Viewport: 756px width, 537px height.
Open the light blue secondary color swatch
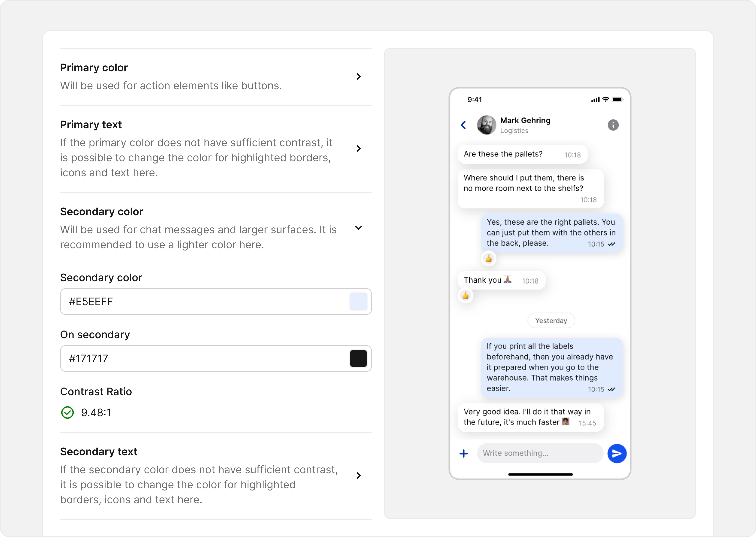point(358,301)
